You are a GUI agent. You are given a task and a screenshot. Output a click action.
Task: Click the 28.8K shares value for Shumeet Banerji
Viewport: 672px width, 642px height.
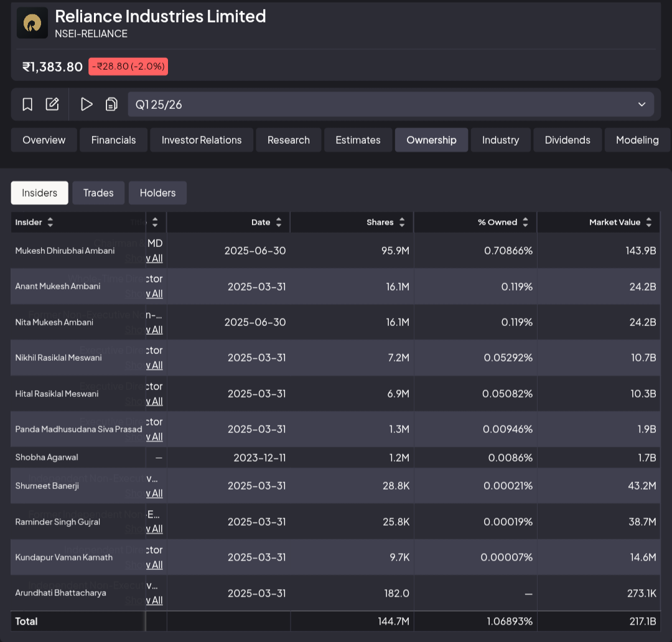coord(396,486)
